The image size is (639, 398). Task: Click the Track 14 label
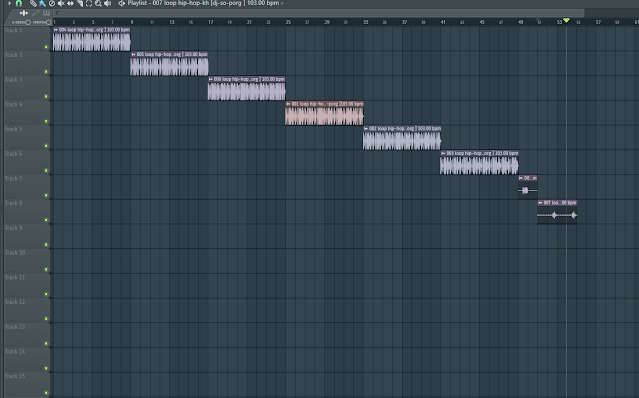click(15, 351)
